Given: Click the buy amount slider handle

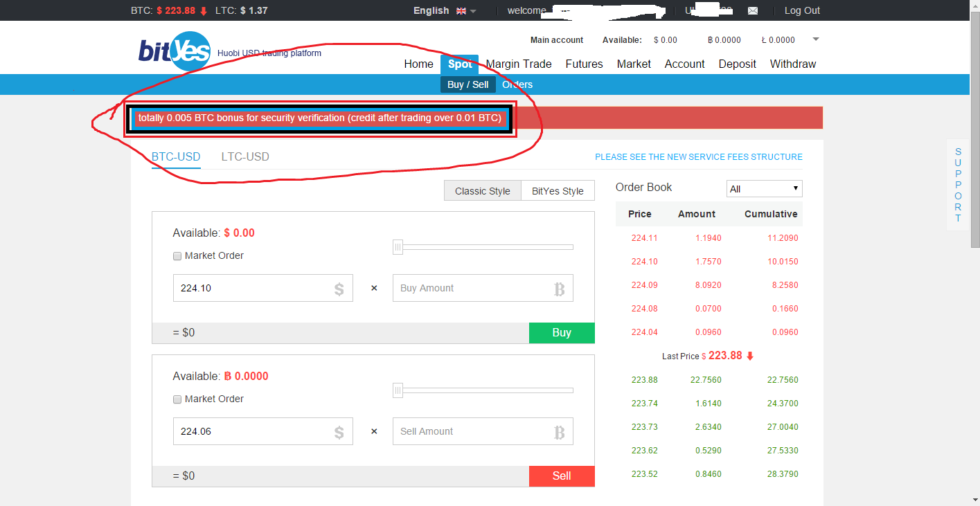Looking at the screenshot, I should click(398, 247).
